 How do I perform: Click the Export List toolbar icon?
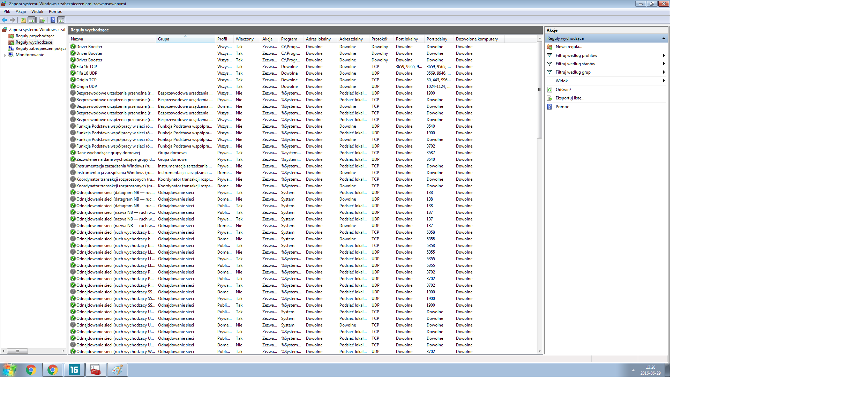(x=42, y=20)
